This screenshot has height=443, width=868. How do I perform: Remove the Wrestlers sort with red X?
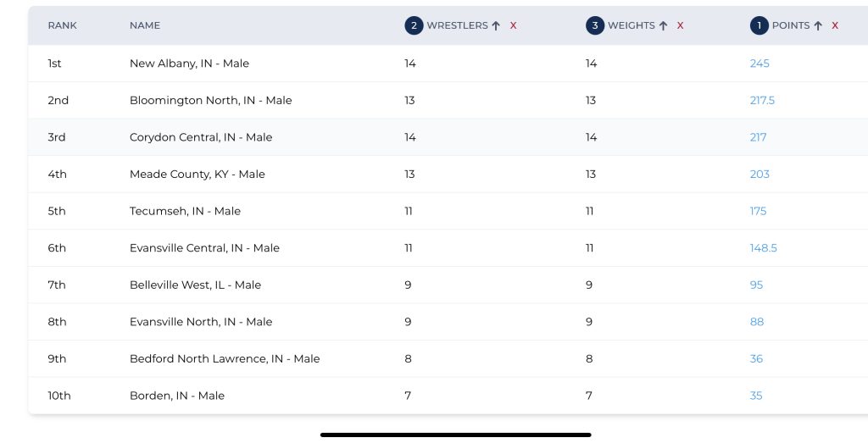(x=513, y=26)
